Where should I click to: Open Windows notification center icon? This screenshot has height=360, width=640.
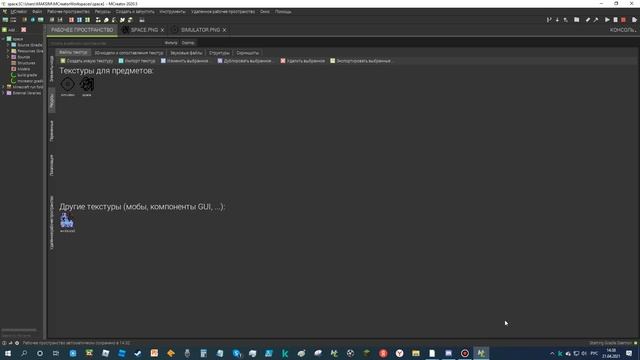point(629,353)
